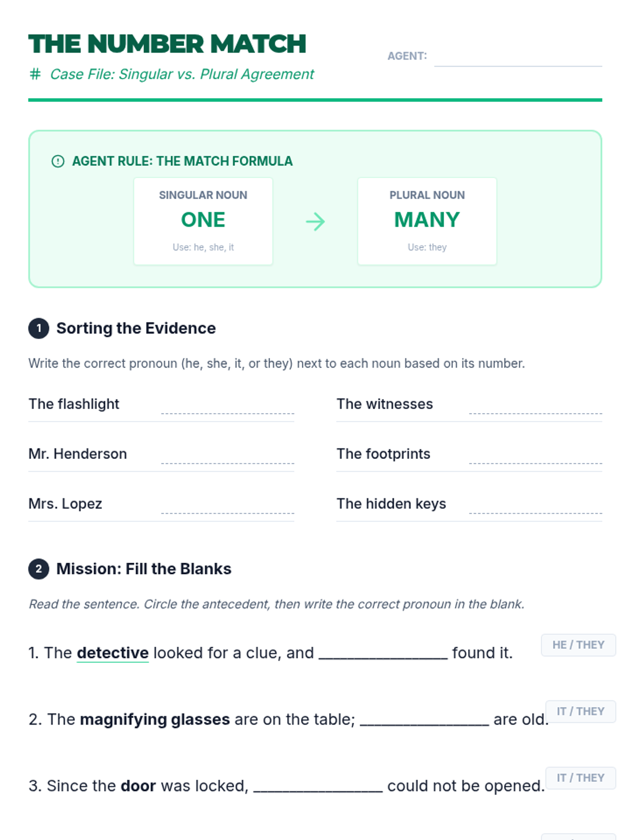
Task: Click the blank next to The witnesses
Action: tap(535, 406)
